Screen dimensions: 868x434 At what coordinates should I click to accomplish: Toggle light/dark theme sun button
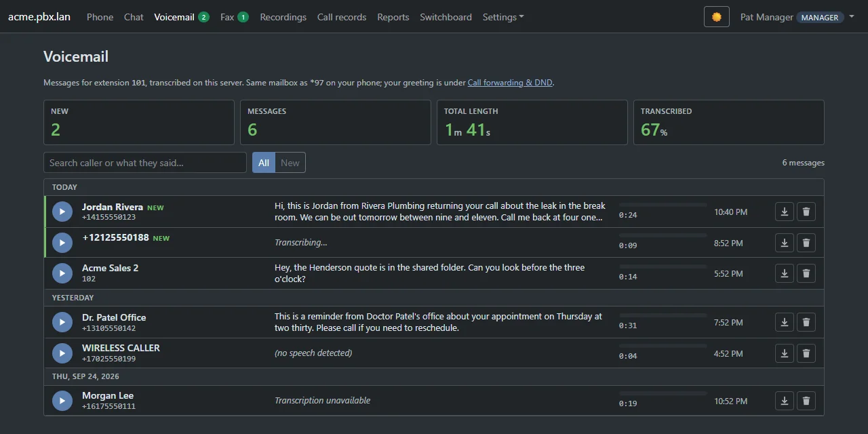[717, 17]
